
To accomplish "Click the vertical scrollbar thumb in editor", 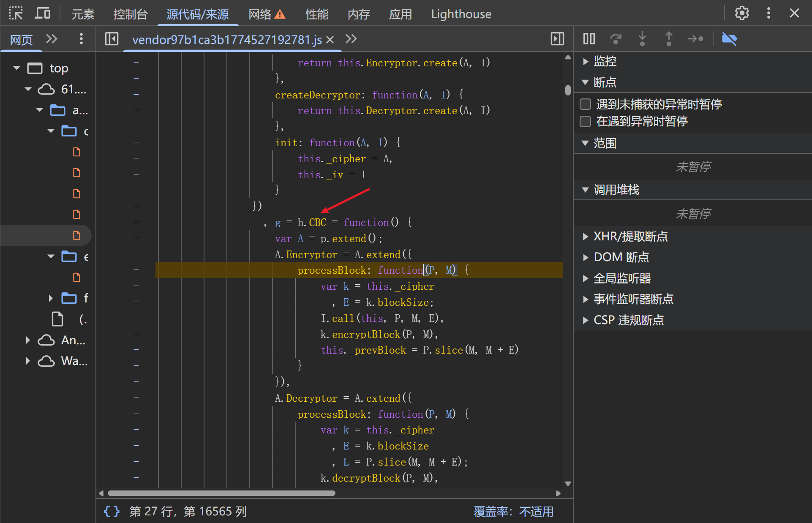I will click(x=568, y=90).
